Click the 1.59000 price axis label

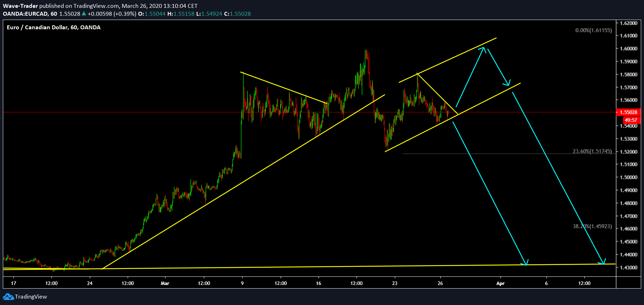click(628, 61)
